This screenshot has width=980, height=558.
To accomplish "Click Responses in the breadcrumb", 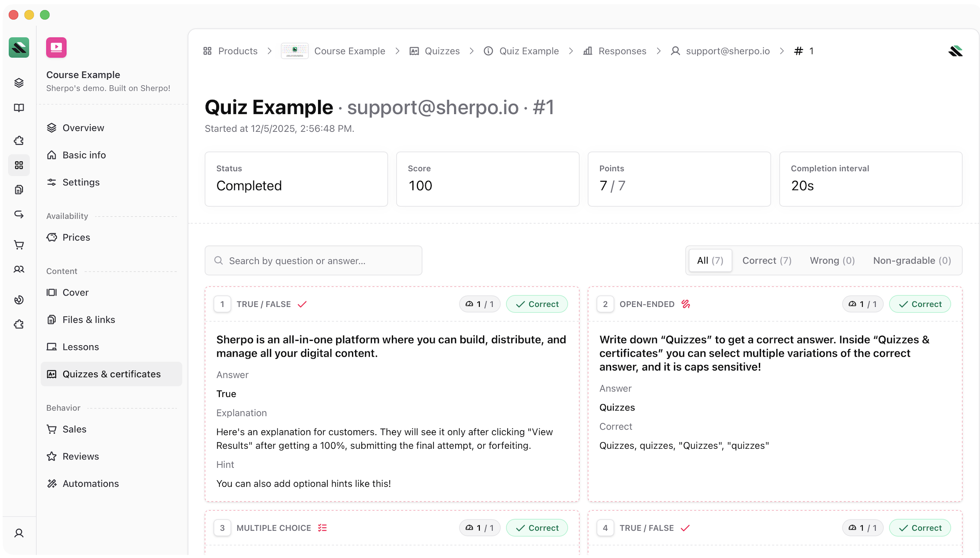I will coord(622,51).
